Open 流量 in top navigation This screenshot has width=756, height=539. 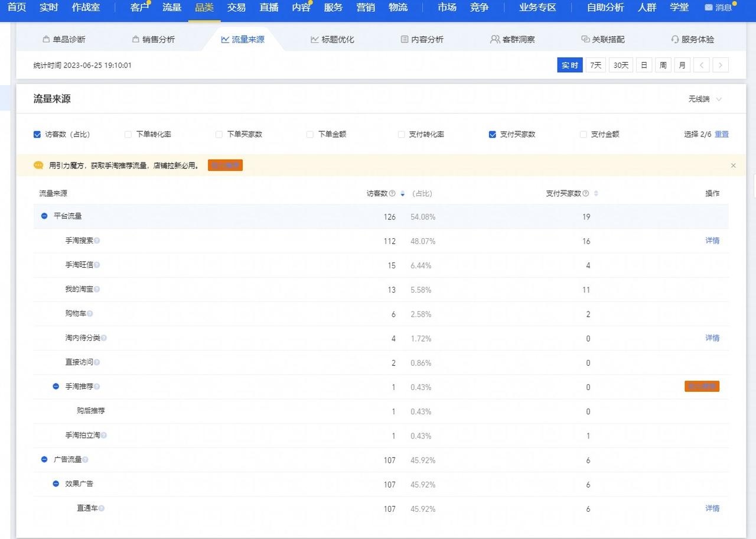(x=172, y=8)
